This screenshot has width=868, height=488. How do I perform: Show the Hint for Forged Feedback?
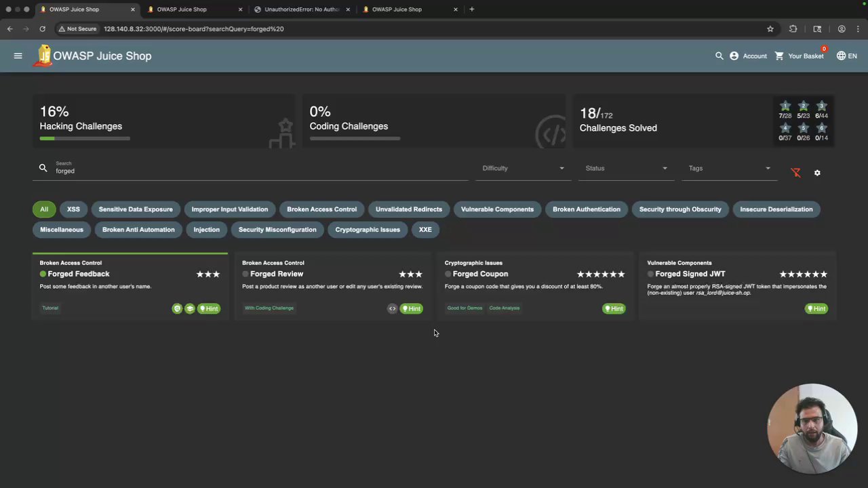point(209,308)
